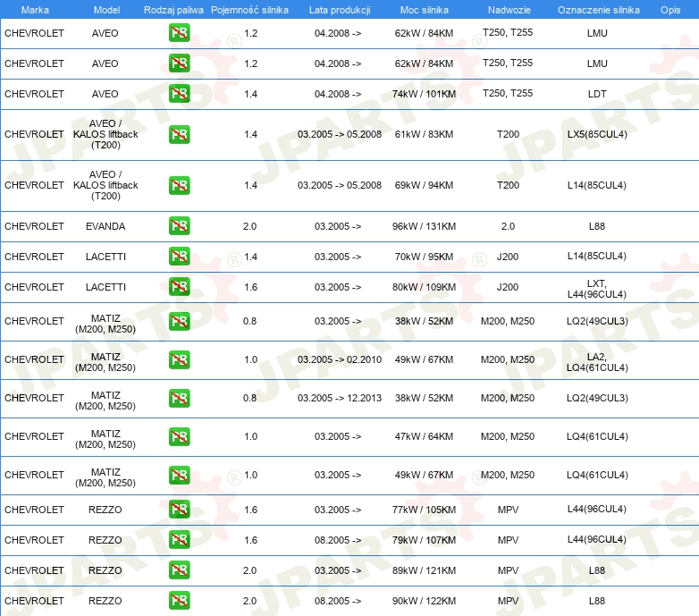
Task: Select the 96kW / 131KM power cell
Action: [x=424, y=226]
